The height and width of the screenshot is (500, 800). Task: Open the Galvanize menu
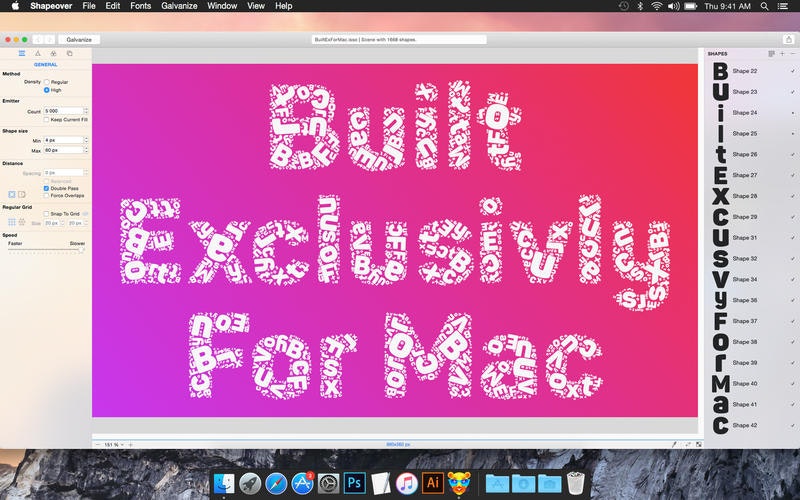click(179, 6)
